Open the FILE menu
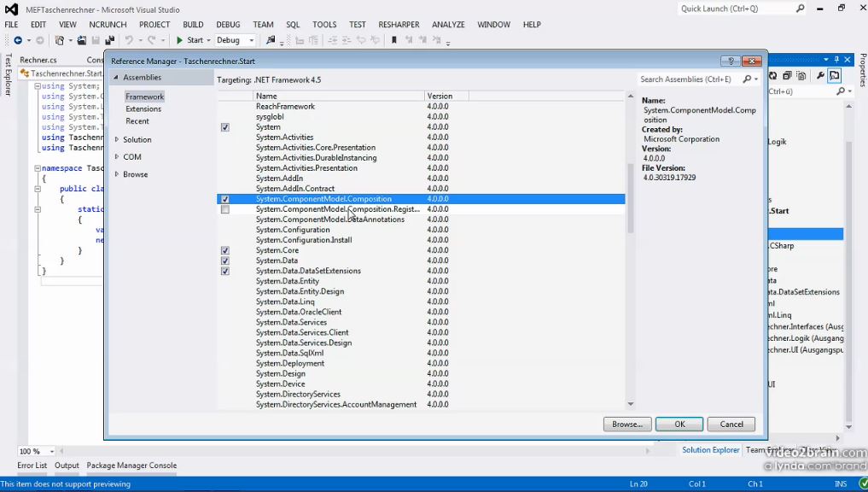868x492 pixels. (x=11, y=25)
